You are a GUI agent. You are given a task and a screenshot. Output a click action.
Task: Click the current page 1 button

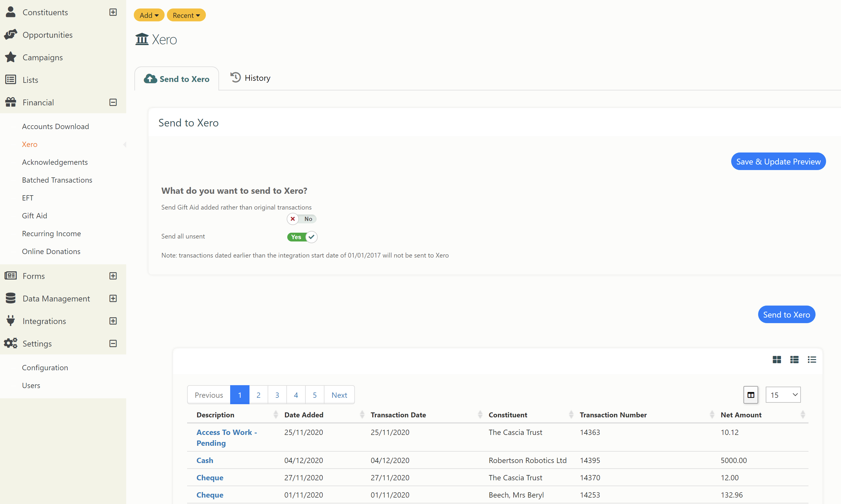pyautogui.click(x=240, y=395)
